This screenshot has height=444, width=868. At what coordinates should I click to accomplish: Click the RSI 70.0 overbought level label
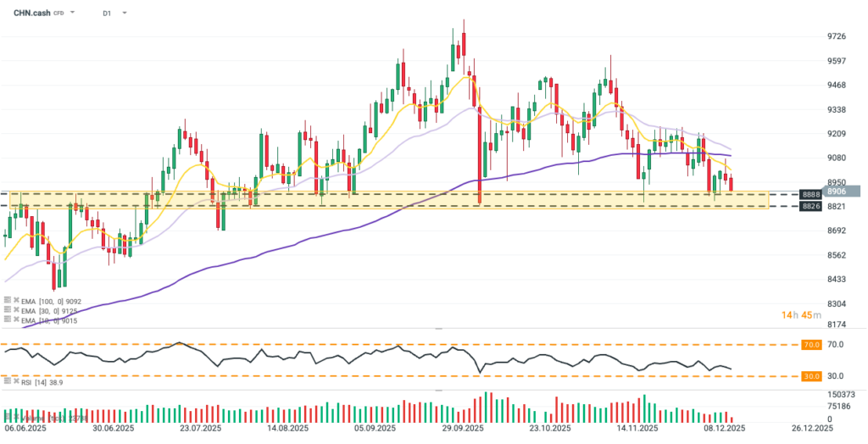812,346
